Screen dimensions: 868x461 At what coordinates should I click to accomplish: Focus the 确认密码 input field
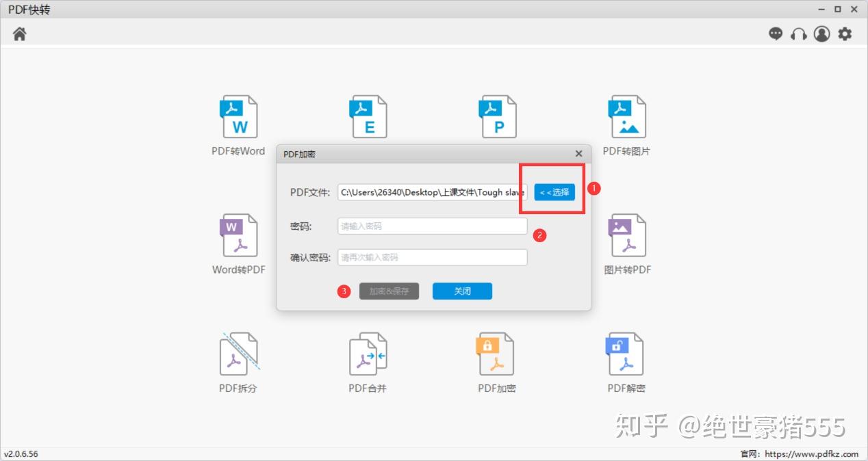point(433,257)
